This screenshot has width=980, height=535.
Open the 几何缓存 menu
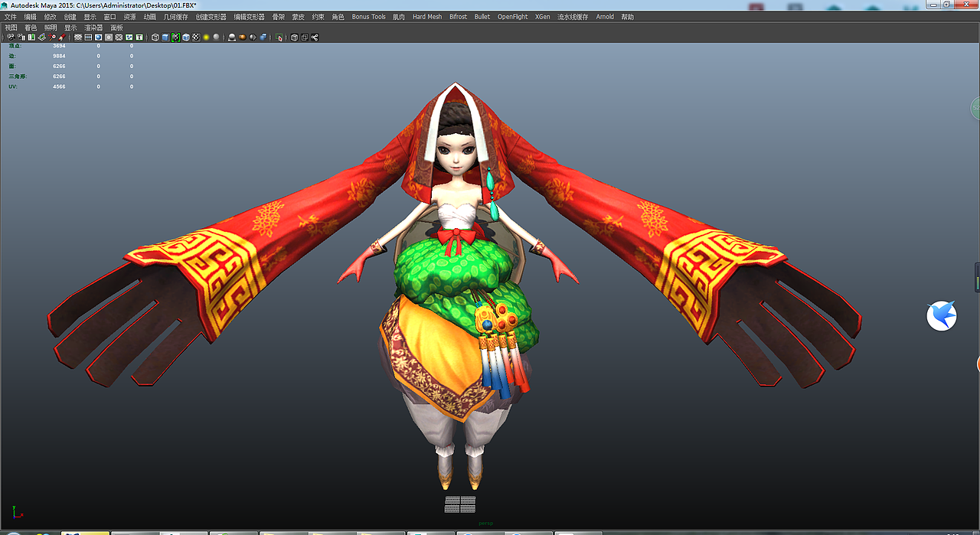[175, 17]
